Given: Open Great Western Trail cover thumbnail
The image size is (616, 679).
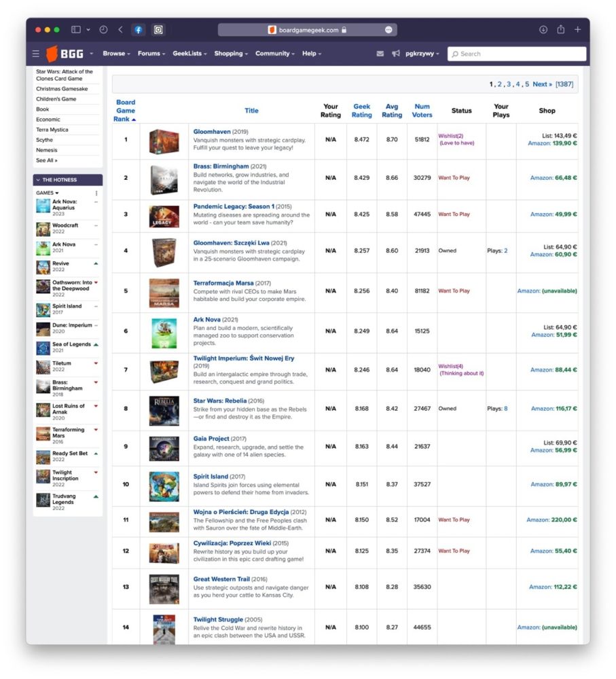Looking at the screenshot, I should [x=164, y=589].
